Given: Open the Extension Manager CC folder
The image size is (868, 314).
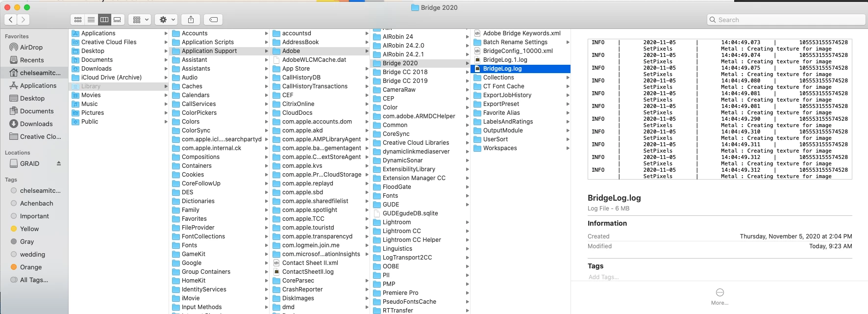Looking at the screenshot, I should (x=421, y=178).
